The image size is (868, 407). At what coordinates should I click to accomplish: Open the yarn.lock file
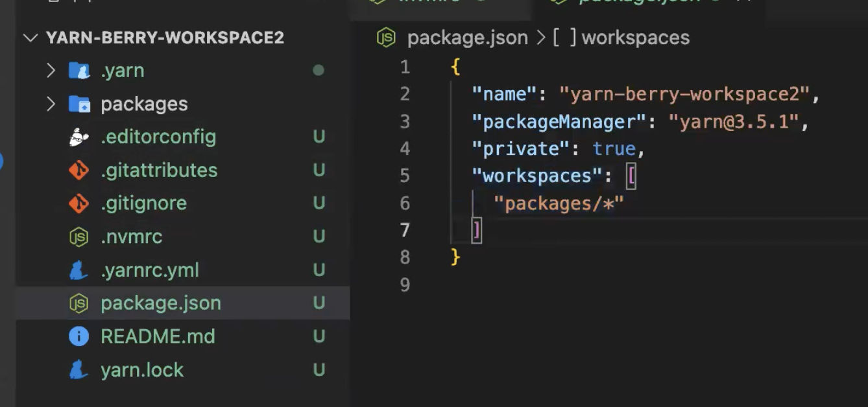pyautogui.click(x=142, y=370)
